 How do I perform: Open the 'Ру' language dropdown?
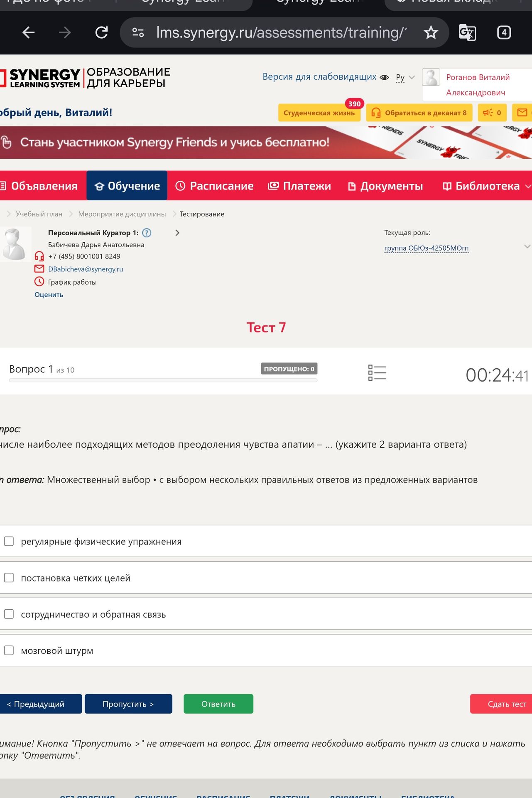point(405,77)
